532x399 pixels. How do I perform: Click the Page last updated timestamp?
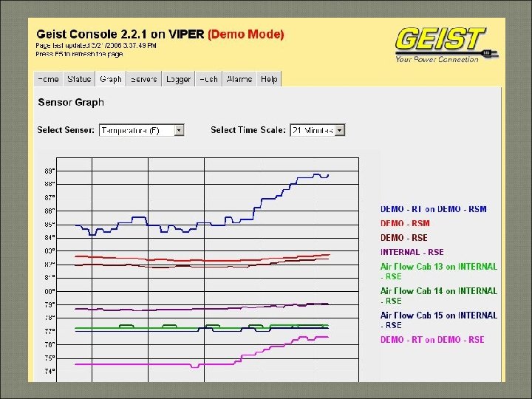[x=95, y=46]
